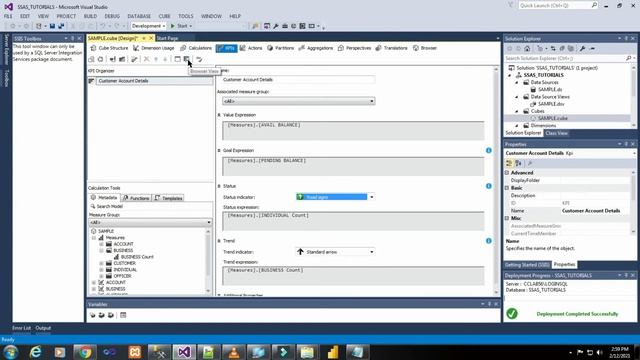640x360 pixels.
Task: Collapse the Value Expression section
Action: click(219, 115)
